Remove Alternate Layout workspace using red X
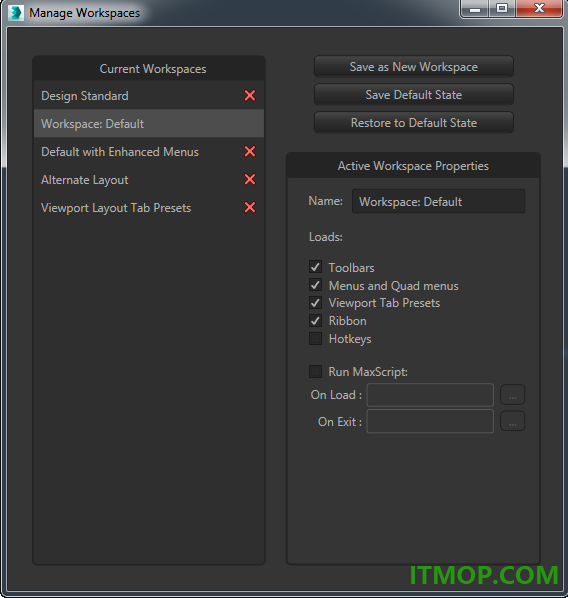The height and width of the screenshot is (598, 568). (x=250, y=179)
